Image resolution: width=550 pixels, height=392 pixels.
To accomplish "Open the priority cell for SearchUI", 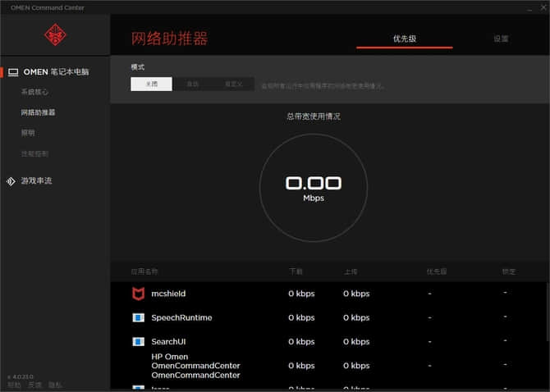I will 429,341.
